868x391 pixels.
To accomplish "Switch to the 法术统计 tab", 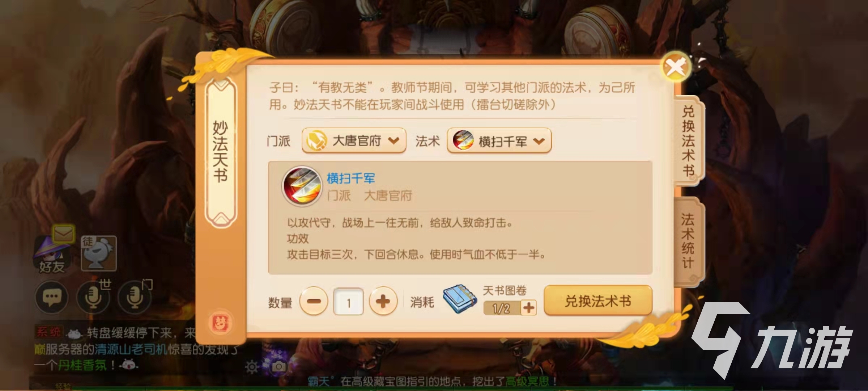I will pyautogui.click(x=689, y=240).
